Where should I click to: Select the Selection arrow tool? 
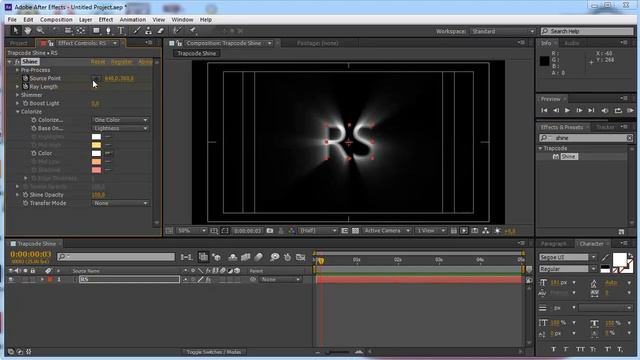click(16, 31)
